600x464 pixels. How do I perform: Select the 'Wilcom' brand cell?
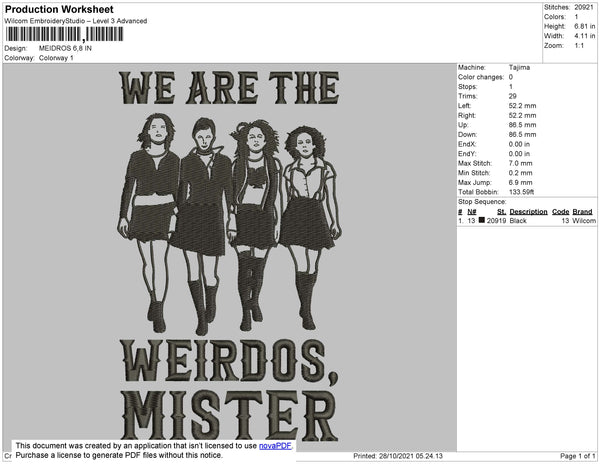(x=584, y=221)
